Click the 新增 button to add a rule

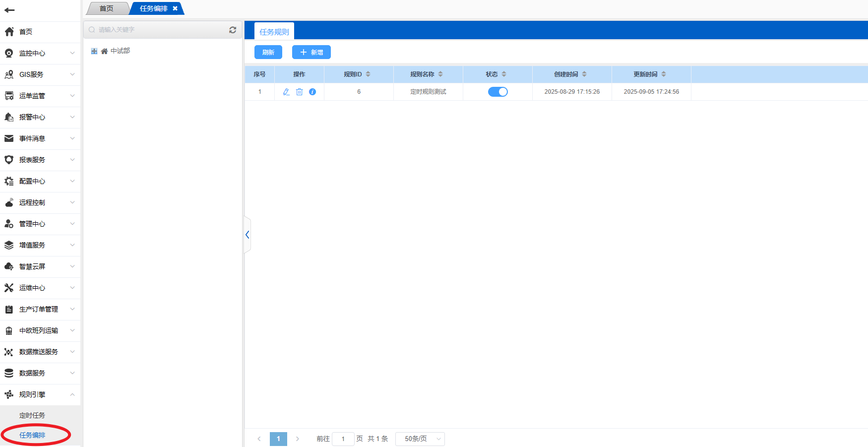(x=311, y=52)
